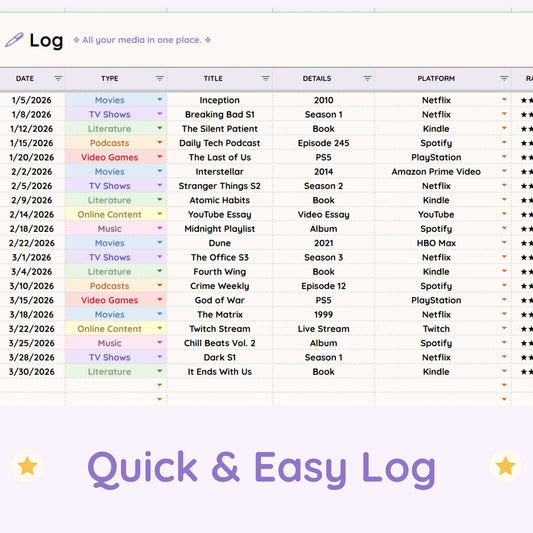Open the TITLE column filter icon
The height and width of the screenshot is (533, 533).
265,79
